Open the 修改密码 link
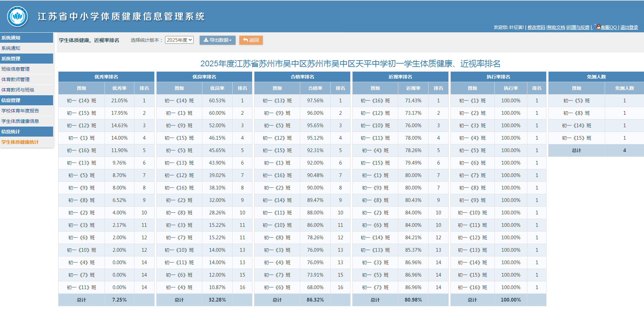This screenshot has height=316, width=644. coord(536,28)
